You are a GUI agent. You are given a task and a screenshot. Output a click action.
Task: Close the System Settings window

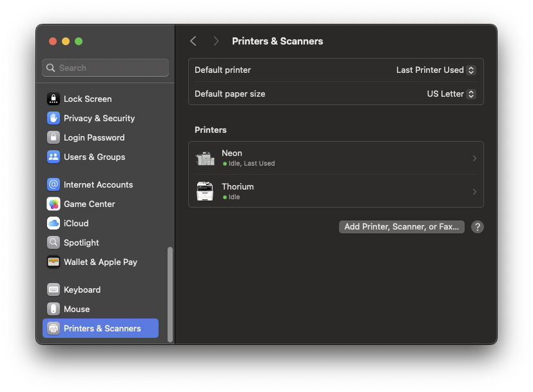tap(53, 41)
